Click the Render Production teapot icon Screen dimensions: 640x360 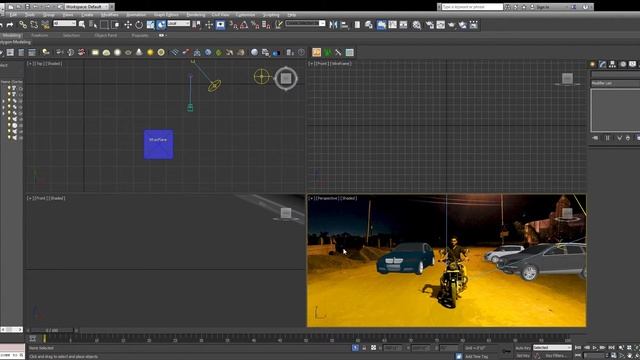pos(452,25)
